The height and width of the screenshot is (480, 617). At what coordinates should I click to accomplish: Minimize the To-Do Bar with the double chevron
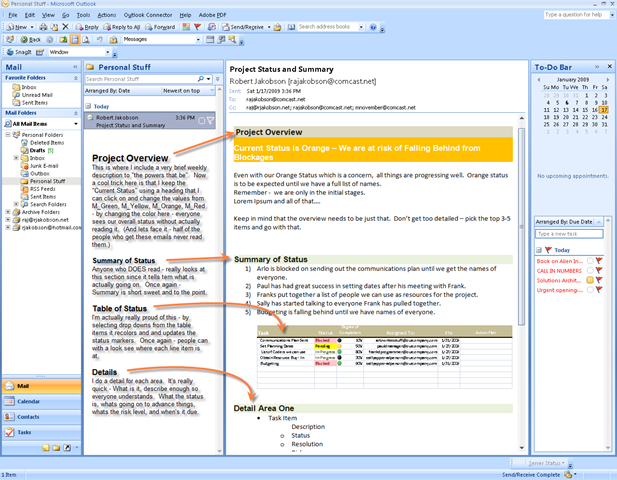(597, 66)
